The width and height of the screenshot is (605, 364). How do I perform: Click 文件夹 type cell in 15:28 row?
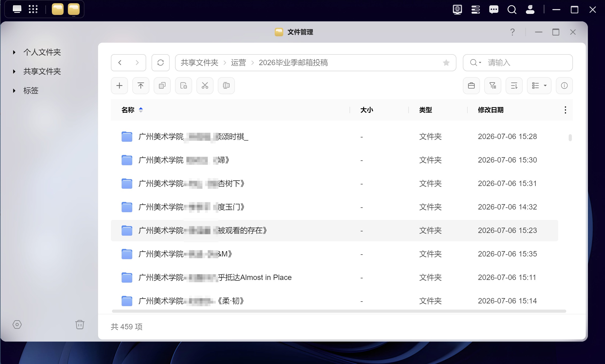(x=430, y=137)
